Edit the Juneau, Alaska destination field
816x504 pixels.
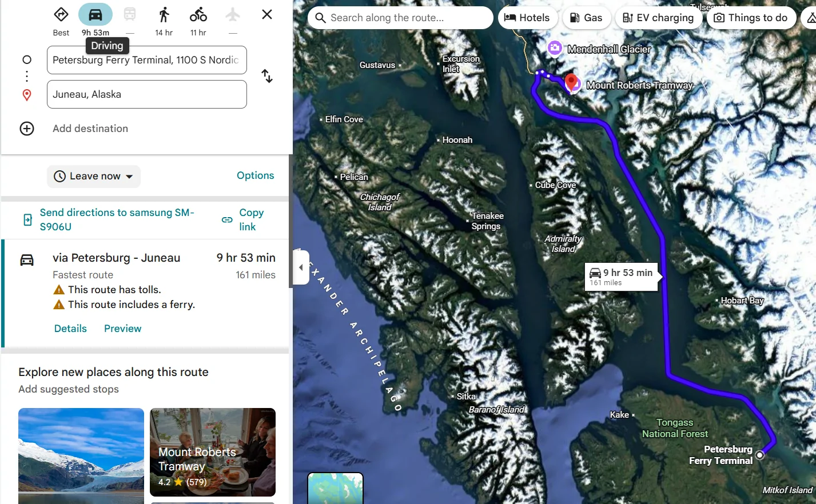(x=147, y=94)
